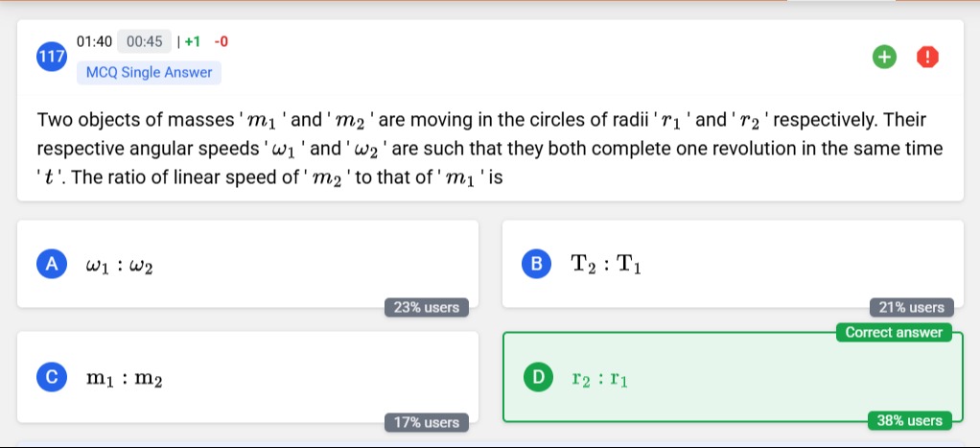Click the 00:45 timer chip

[x=144, y=42]
